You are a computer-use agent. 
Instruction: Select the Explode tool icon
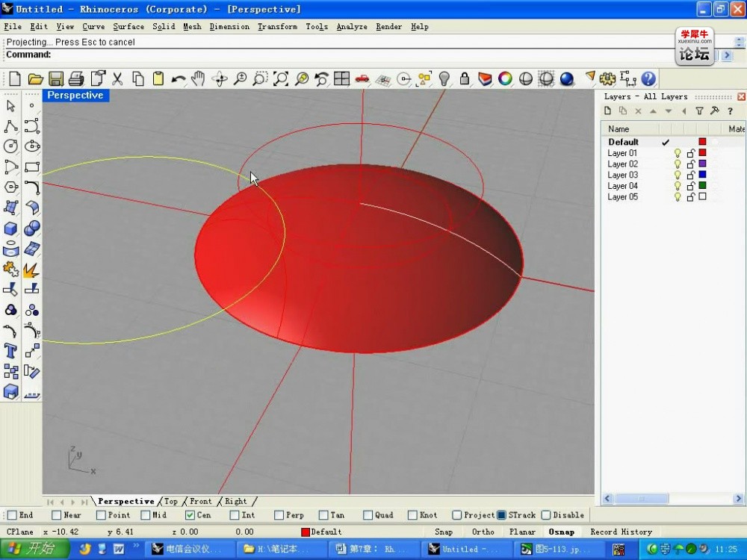[31, 270]
